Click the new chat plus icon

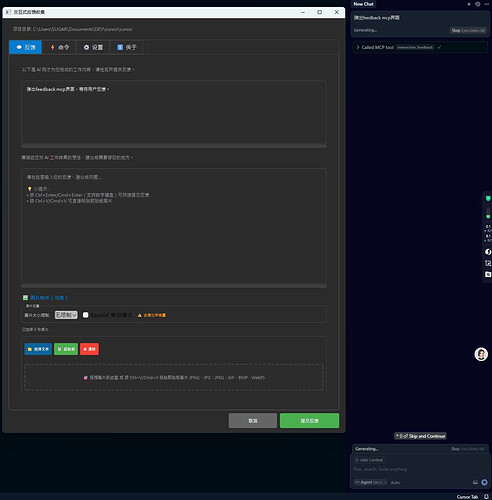[469, 4]
